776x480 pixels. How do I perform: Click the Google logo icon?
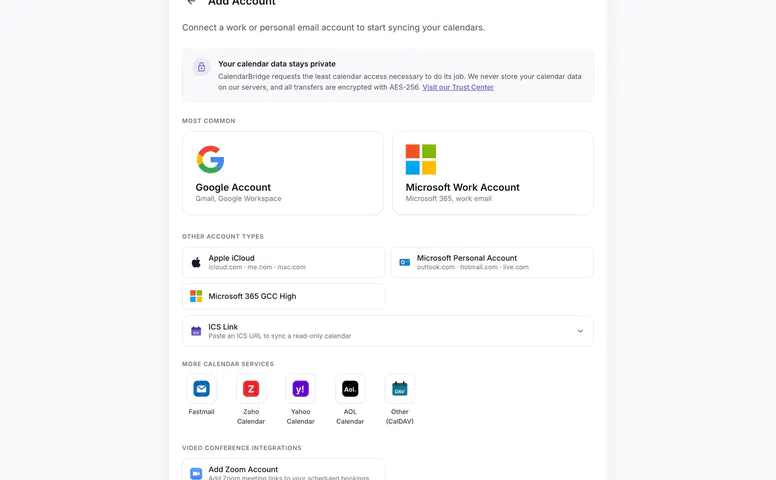point(210,159)
